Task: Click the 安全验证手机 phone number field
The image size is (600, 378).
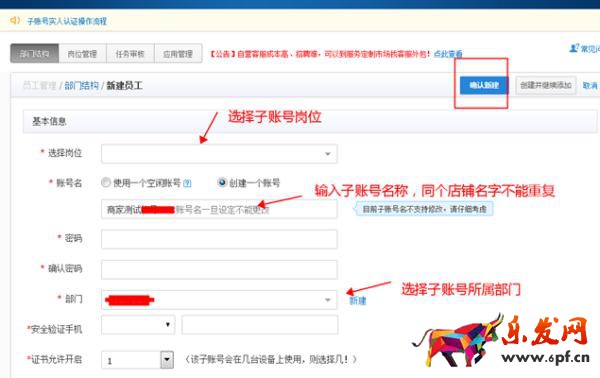Action: pyautogui.click(x=260, y=324)
